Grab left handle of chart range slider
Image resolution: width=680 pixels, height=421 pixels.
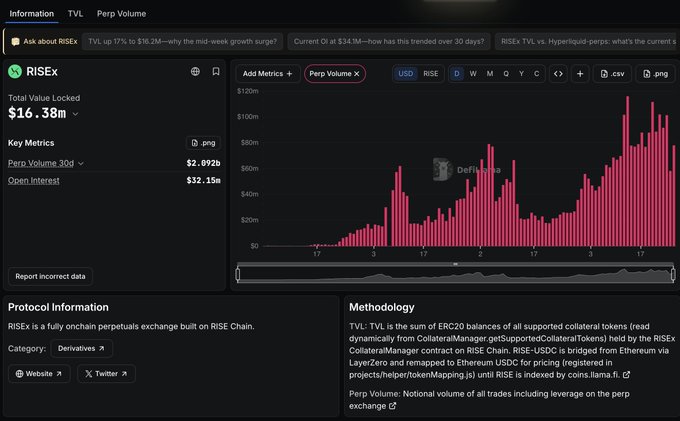coord(238,274)
